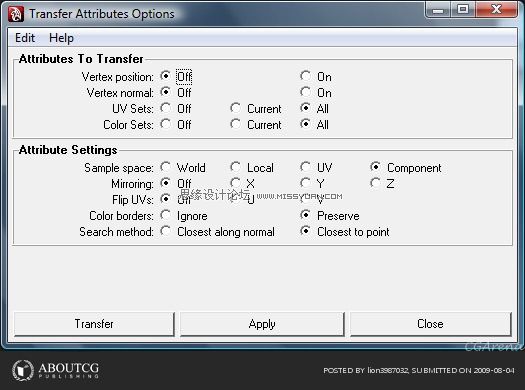Open the Edit menu
Viewport: 525px width, 390px height.
point(25,38)
